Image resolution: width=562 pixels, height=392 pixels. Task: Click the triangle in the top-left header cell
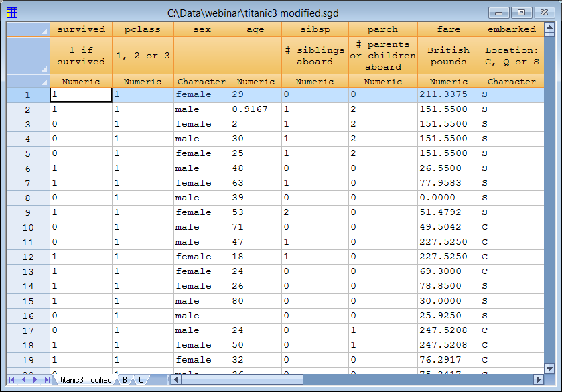(x=46, y=34)
